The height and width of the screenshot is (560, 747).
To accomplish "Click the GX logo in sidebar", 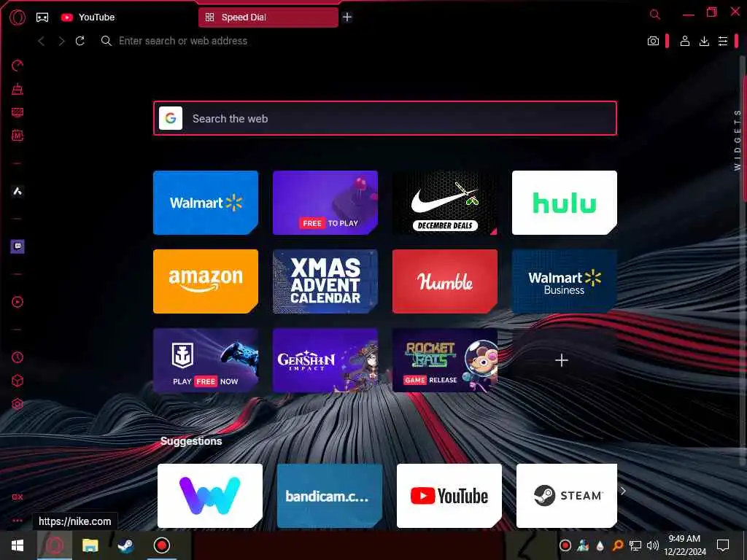I will (18, 497).
